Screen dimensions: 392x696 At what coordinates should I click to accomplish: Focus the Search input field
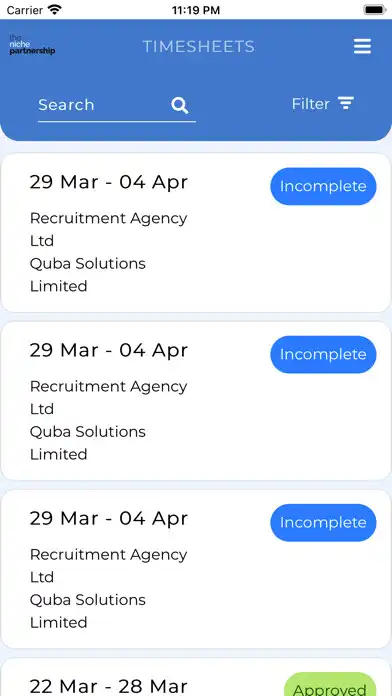pyautogui.click(x=117, y=106)
